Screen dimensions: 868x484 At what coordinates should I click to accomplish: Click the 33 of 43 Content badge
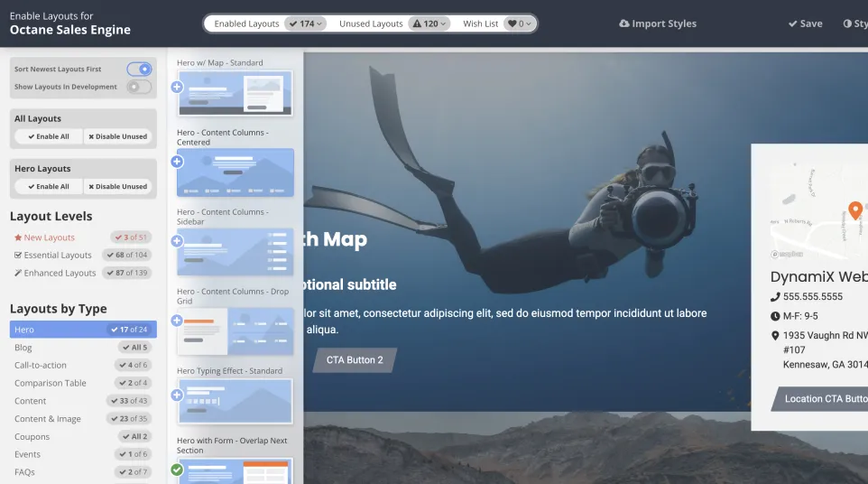point(128,401)
